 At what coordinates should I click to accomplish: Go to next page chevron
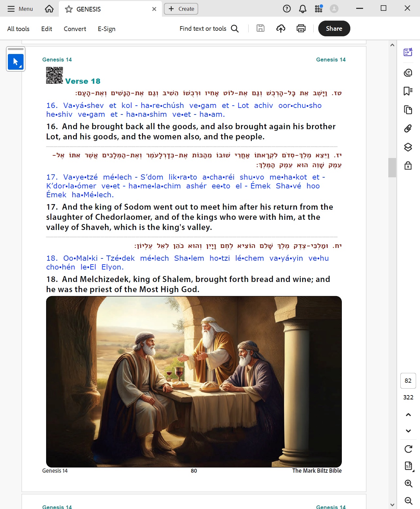click(x=408, y=431)
